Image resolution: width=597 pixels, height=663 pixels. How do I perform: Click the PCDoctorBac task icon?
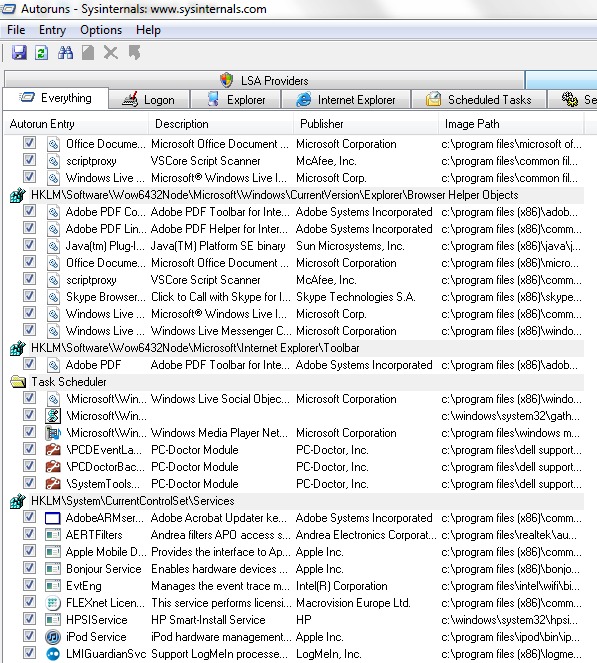pyautogui.click(x=53, y=467)
